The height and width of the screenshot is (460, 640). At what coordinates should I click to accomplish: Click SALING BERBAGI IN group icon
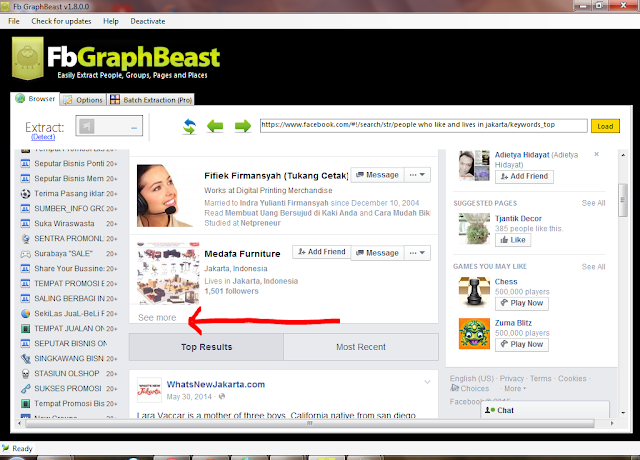tap(25, 299)
